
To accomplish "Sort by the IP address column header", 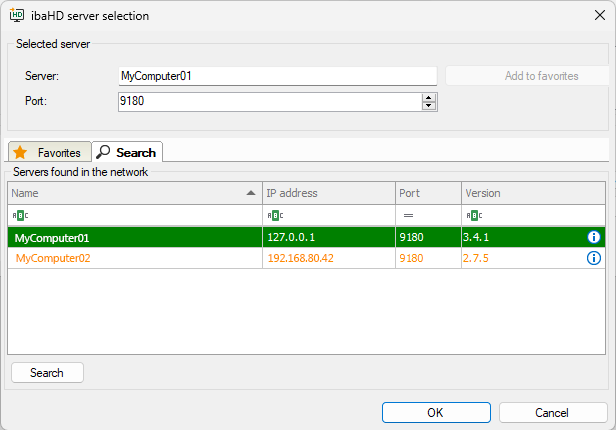I will click(x=329, y=193).
